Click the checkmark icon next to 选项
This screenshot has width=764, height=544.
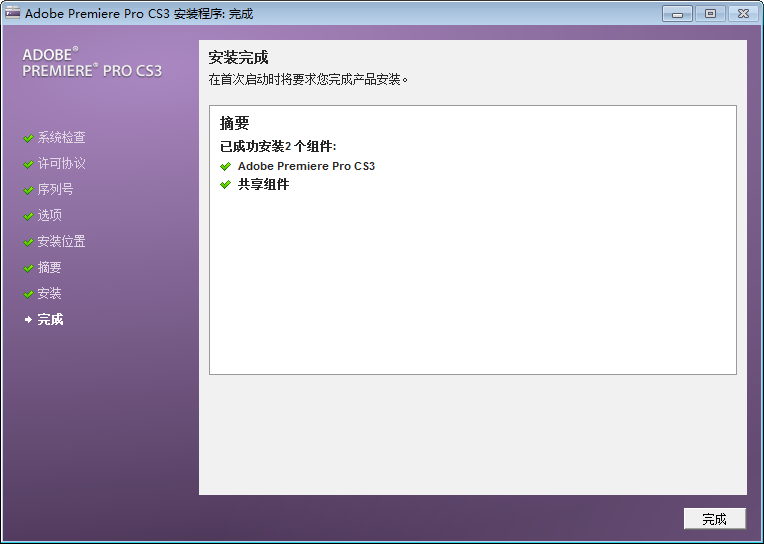point(28,216)
